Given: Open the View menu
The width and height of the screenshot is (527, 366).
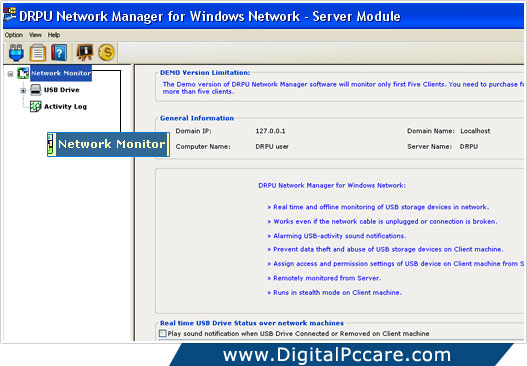Looking at the screenshot, I should [x=35, y=35].
